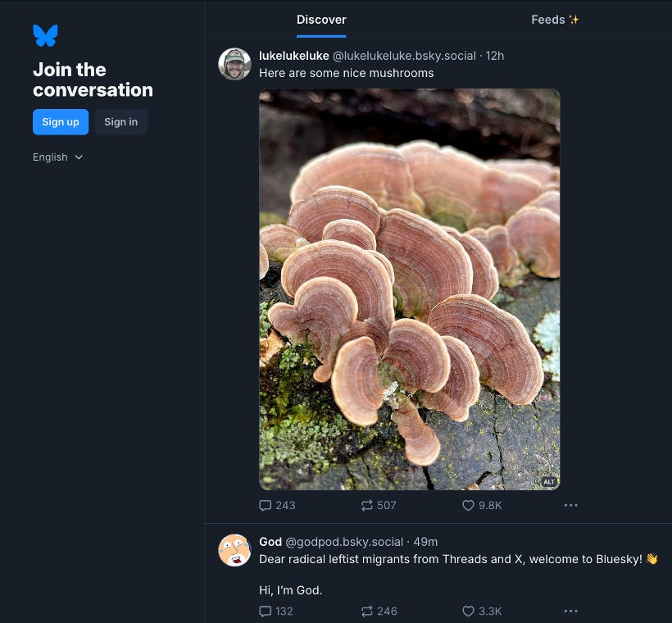Viewport: 672px width, 623px height.
Task: Like God's post with 3.3K likes
Action: tap(482, 611)
